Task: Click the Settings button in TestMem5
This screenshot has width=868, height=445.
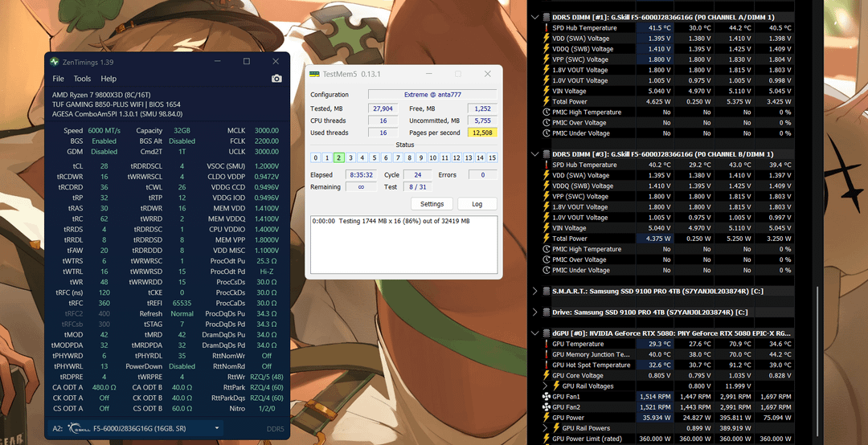Action: tap(432, 204)
